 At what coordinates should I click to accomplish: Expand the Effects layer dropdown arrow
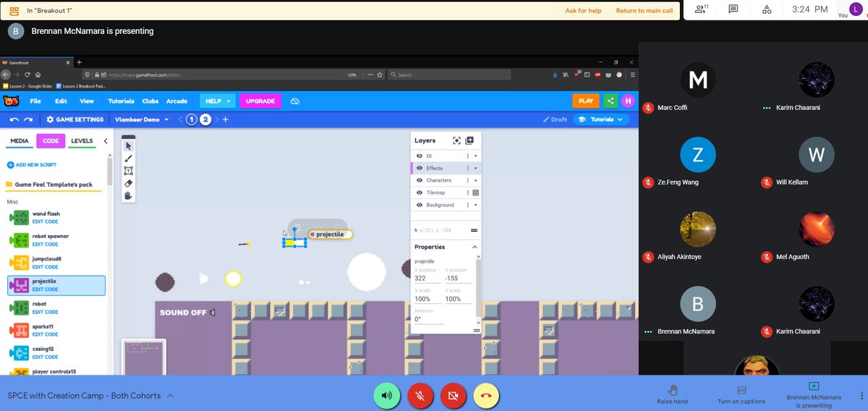475,168
